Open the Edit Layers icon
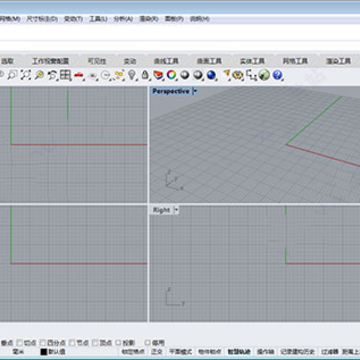 tap(158, 75)
